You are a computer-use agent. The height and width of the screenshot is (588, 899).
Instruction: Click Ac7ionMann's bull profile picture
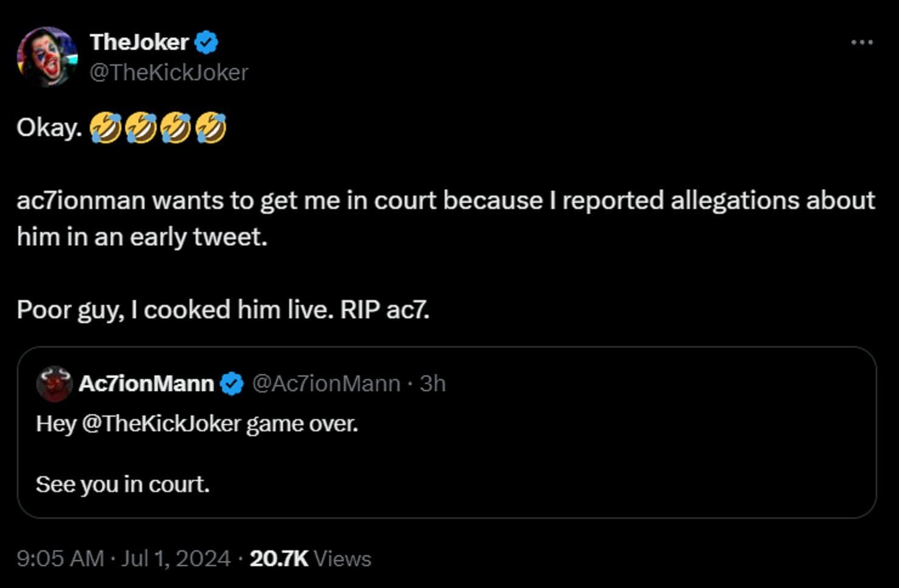coord(54,383)
